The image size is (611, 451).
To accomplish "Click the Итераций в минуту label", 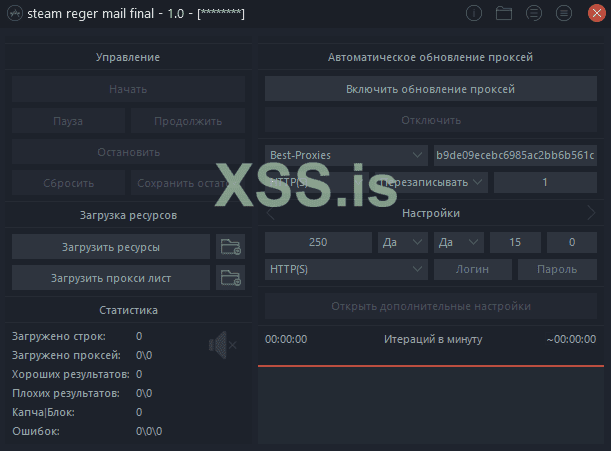I will click(x=433, y=339).
